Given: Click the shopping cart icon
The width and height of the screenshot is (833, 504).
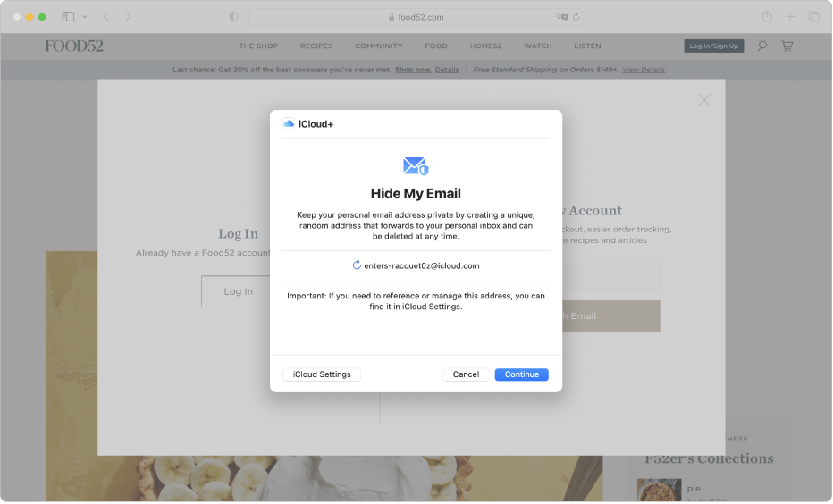Looking at the screenshot, I should pyautogui.click(x=787, y=46).
